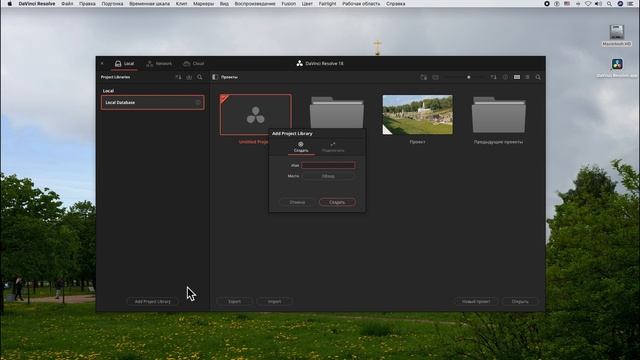
Task: Open the Вид menu
Action: (224, 4)
